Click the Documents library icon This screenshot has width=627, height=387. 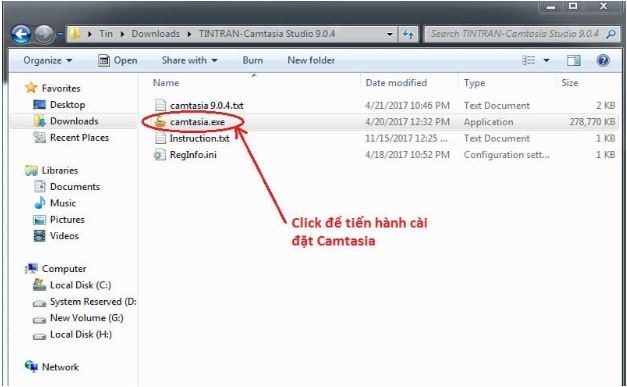pos(40,187)
